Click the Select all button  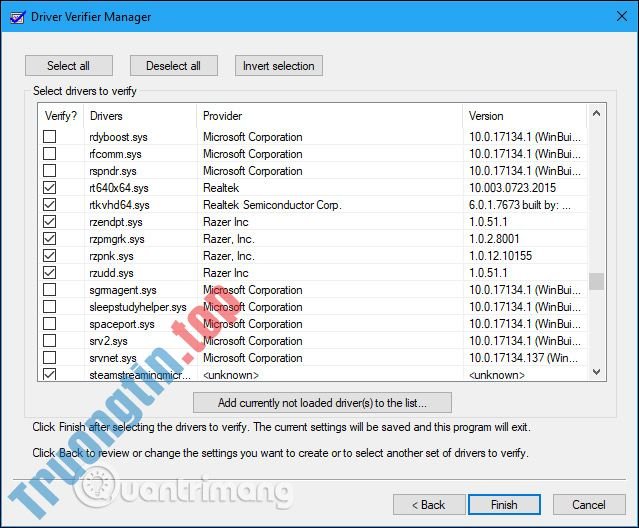pyautogui.click(x=68, y=66)
